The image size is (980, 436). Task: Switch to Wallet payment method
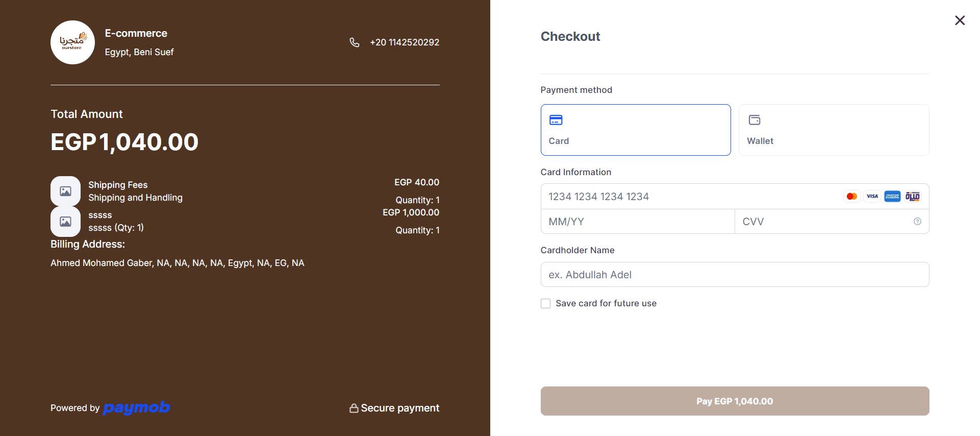[x=834, y=130]
